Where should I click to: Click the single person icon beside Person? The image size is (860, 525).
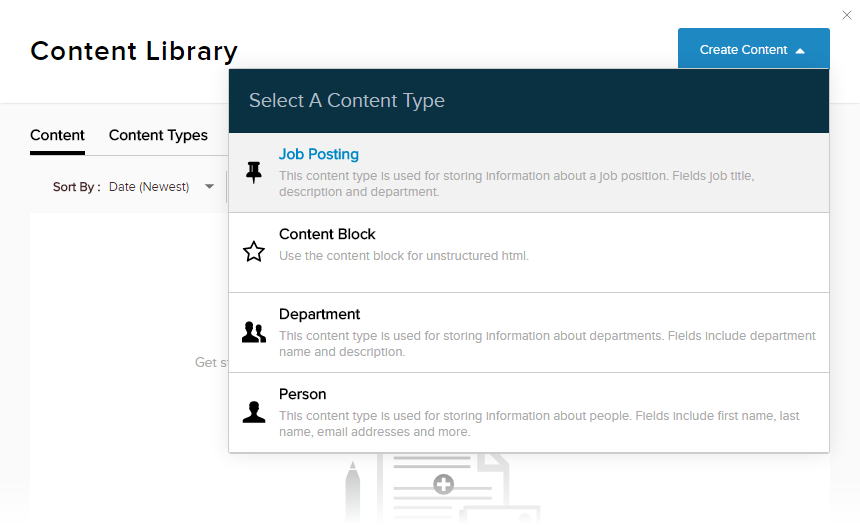pos(253,412)
